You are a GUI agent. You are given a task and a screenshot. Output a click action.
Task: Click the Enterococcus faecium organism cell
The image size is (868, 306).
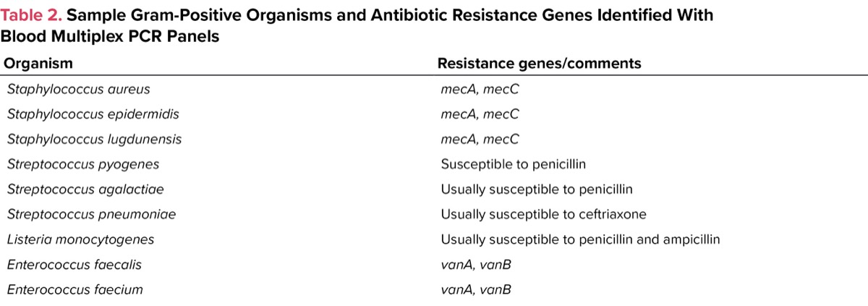click(x=75, y=289)
